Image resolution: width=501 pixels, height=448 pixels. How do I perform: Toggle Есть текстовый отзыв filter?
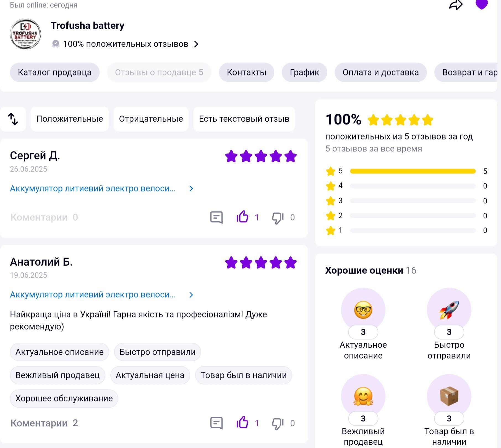(x=244, y=119)
